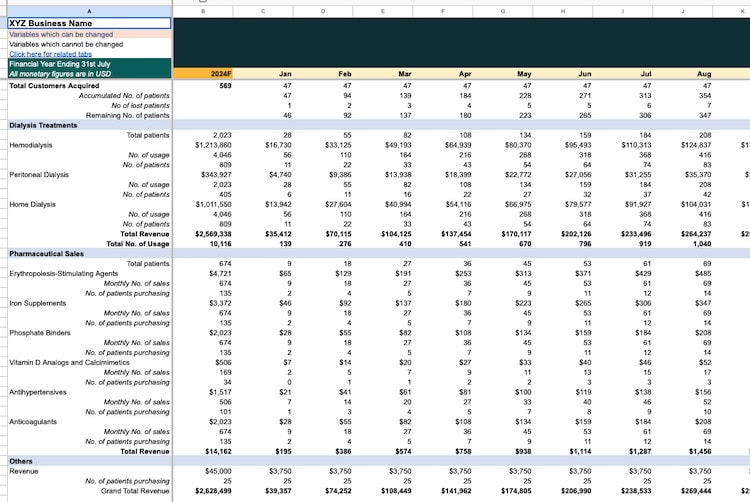750x502 pixels.
Task: Click Peritoneal Dialysis total $343,927
Action: pos(216,175)
